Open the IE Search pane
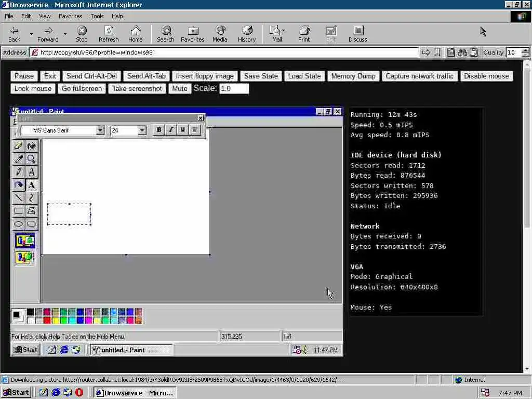Viewport: 532px width, 399px height. (166, 34)
